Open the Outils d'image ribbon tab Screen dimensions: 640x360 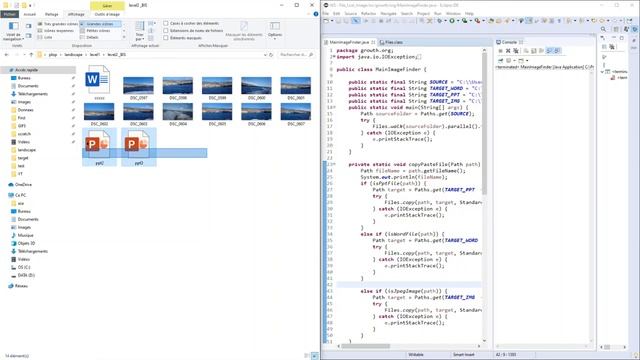click(107, 14)
